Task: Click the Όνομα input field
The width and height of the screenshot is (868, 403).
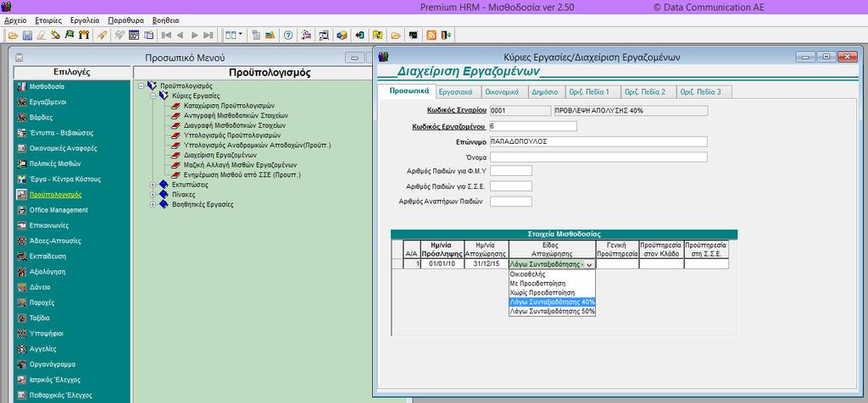Action: point(598,157)
